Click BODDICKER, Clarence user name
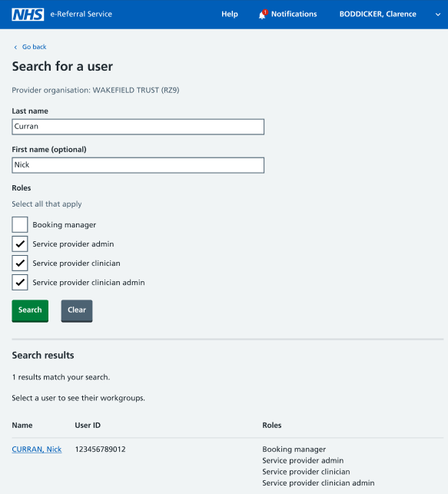The image size is (448, 494). pos(378,14)
